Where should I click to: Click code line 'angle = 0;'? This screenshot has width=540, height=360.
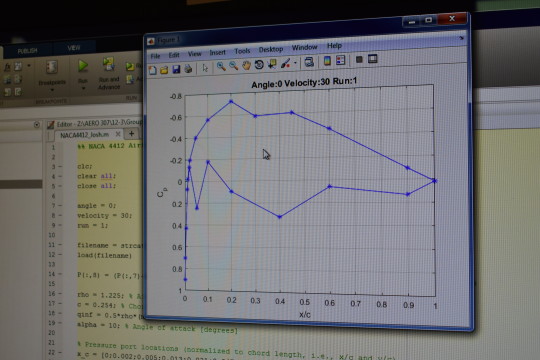96,206
